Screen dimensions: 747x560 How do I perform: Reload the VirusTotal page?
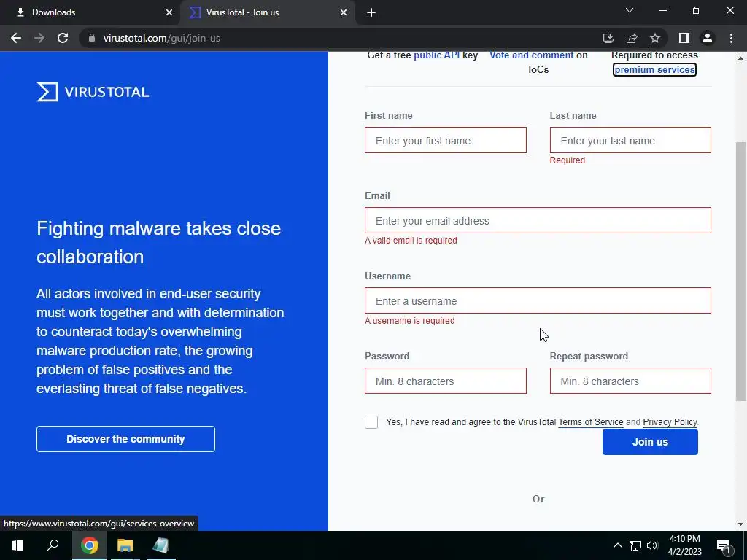[63, 38]
